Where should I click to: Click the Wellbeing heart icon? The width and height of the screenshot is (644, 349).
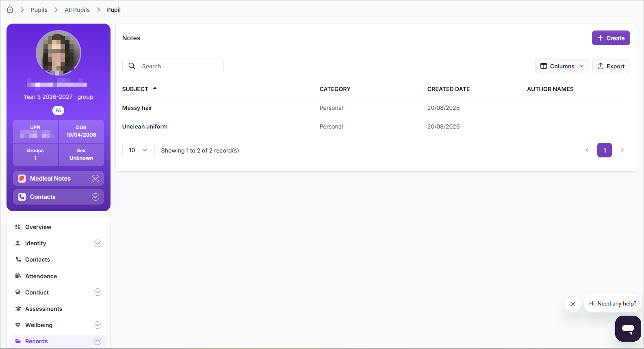18,325
